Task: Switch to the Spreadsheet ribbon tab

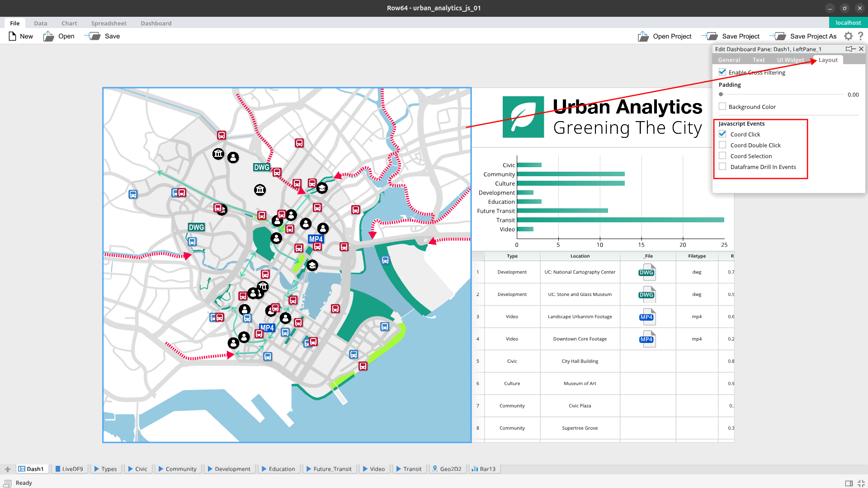Action: 108,23
